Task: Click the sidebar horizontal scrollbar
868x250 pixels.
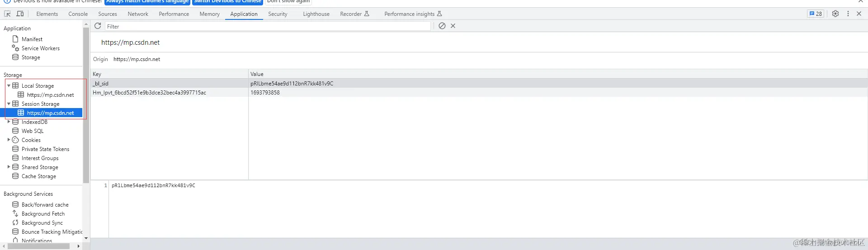Action: click(39, 246)
